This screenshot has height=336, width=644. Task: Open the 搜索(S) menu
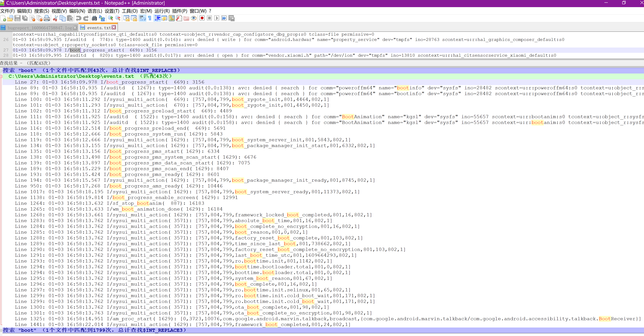click(x=41, y=11)
